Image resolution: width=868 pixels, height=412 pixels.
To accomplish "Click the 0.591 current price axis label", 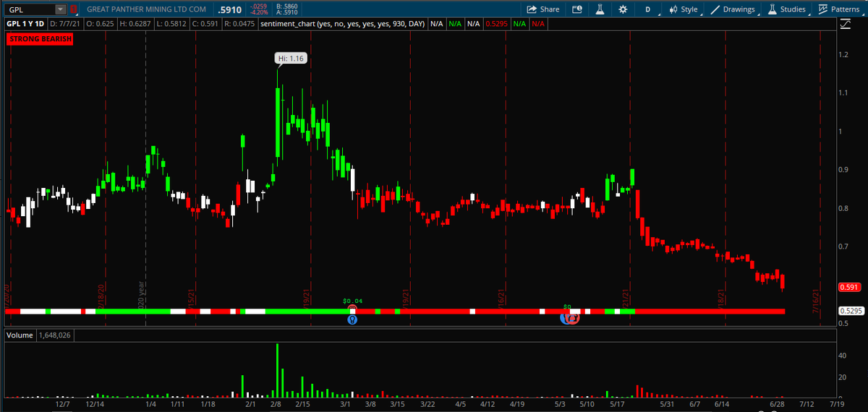I will point(848,287).
